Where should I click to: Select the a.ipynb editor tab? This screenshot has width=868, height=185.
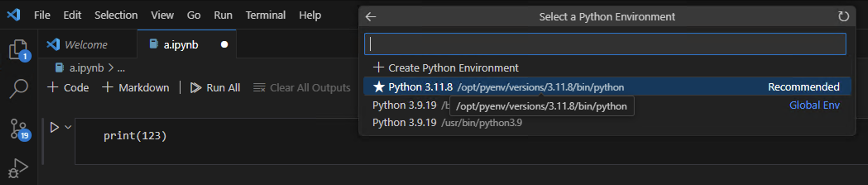click(x=180, y=45)
